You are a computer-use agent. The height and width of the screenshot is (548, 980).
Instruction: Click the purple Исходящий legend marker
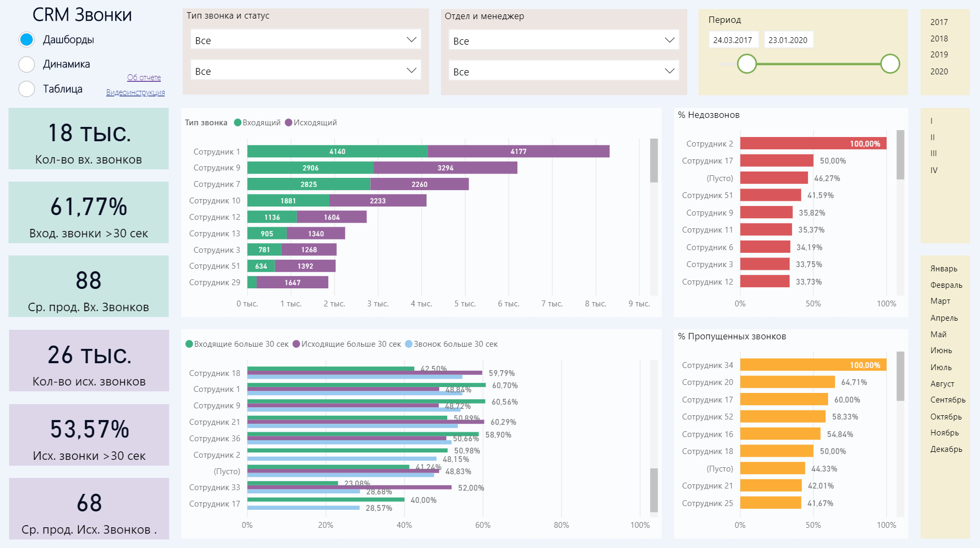coord(288,123)
